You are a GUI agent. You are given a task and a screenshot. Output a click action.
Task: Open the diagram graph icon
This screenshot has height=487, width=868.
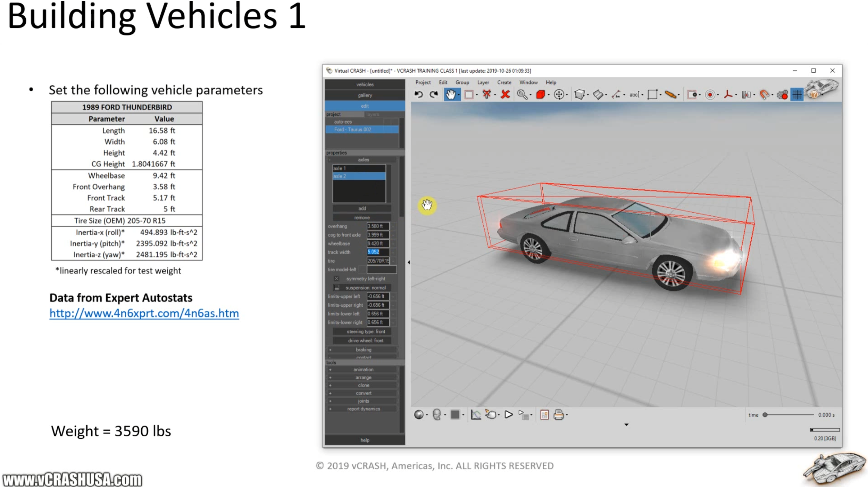[476, 414]
